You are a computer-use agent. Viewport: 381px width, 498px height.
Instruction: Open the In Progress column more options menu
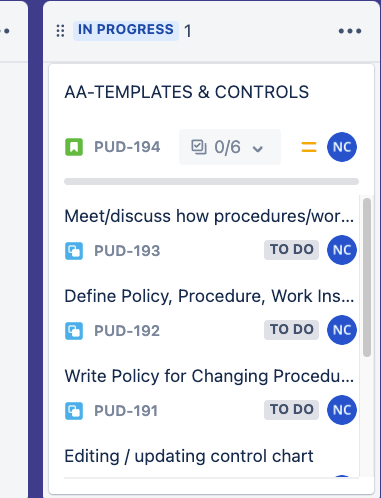click(x=350, y=31)
